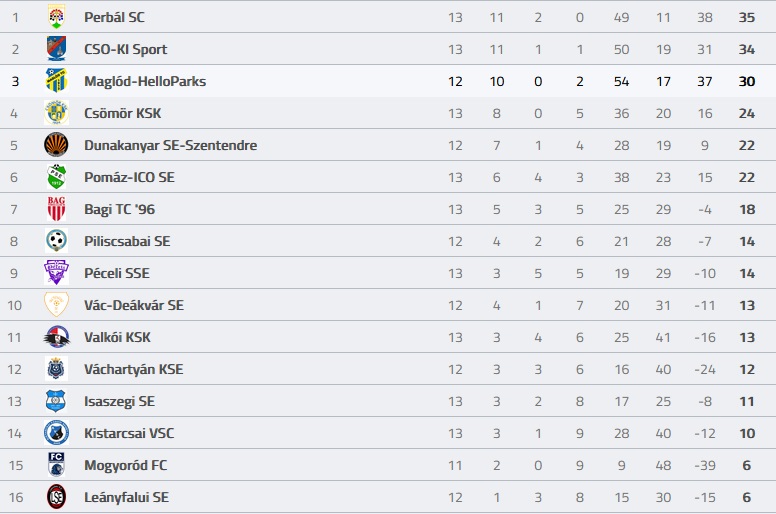Open the Váchartyán KSE team link
The width and height of the screenshot is (776, 514).
tap(134, 369)
